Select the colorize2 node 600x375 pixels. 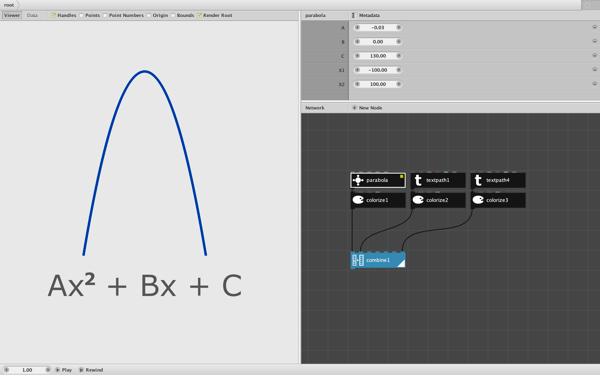(x=438, y=200)
